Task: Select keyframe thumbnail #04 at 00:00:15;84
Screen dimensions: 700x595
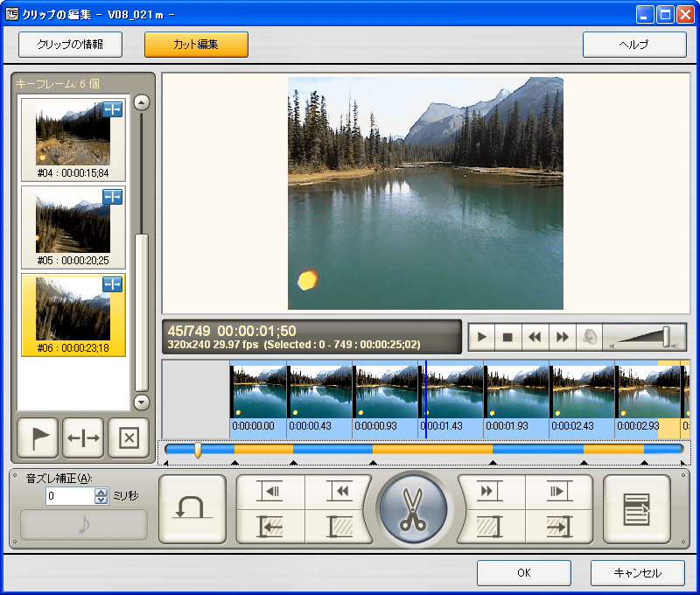Action: click(73, 140)
